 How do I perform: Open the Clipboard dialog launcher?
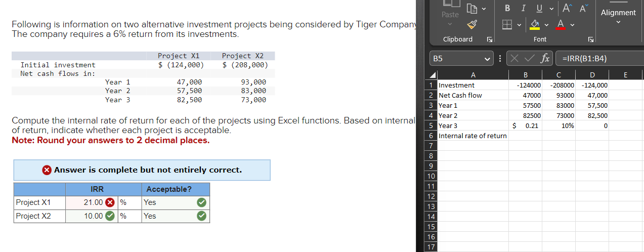[489, 39]
